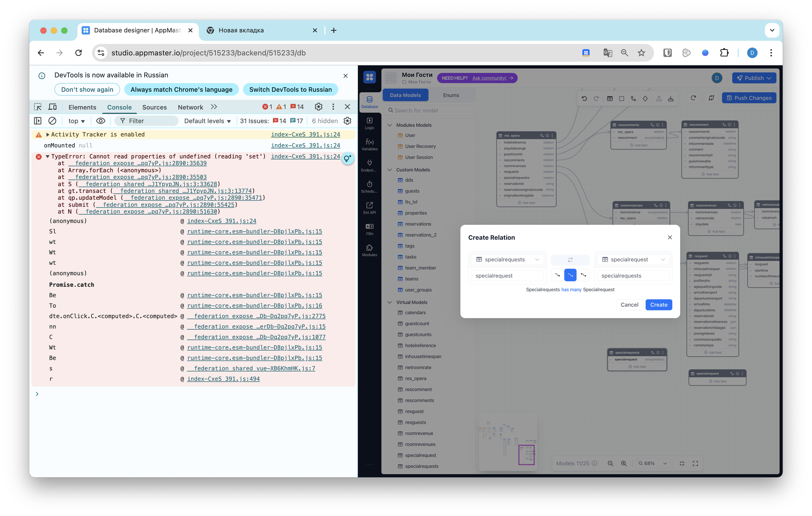
Task: Zoom in the canvas with plus magnifier
Action: tap(624, 463)
